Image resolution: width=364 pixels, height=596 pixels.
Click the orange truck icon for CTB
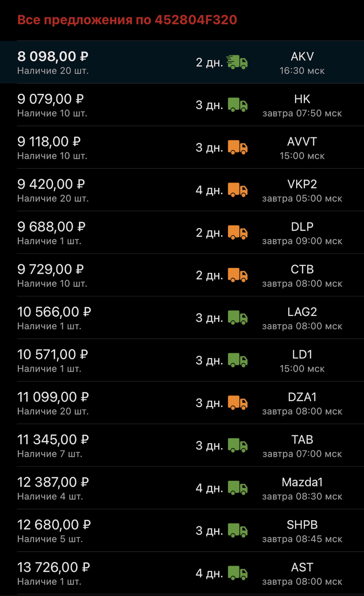pos(237,275)
